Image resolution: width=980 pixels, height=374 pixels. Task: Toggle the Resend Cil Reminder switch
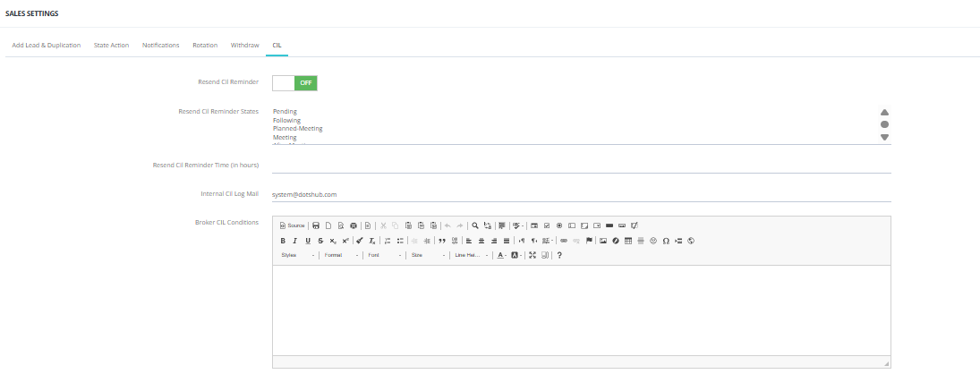[x=295, y=83]
